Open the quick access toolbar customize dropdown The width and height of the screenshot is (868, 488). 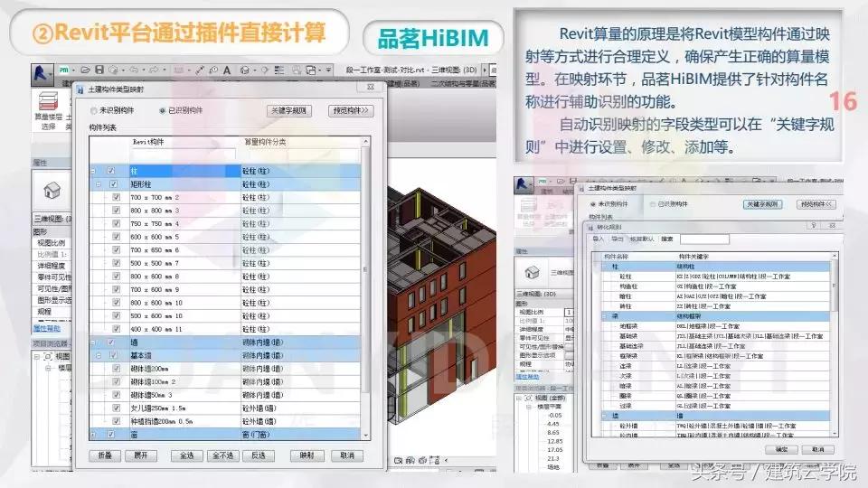click(x=328, y=70)
